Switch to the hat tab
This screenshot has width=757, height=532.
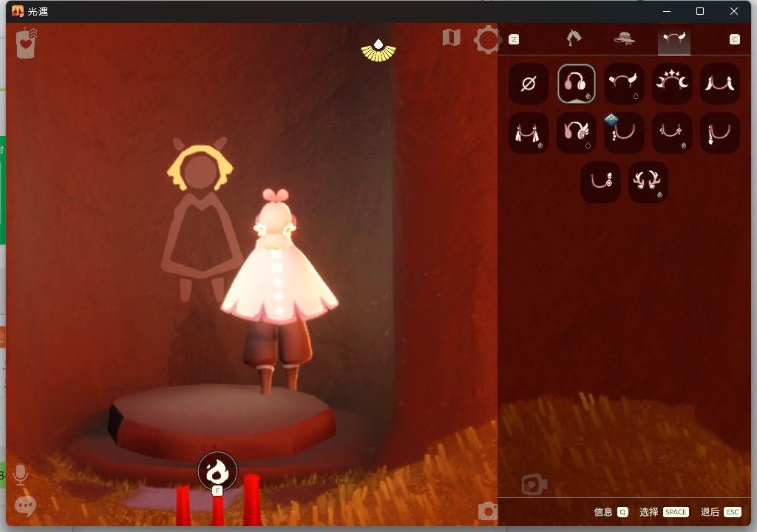[x=624, y=38]
